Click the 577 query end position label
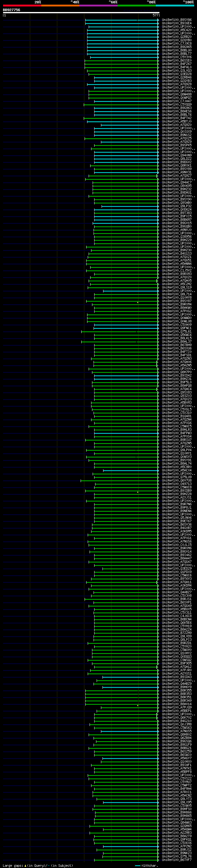 coord(155,15)
